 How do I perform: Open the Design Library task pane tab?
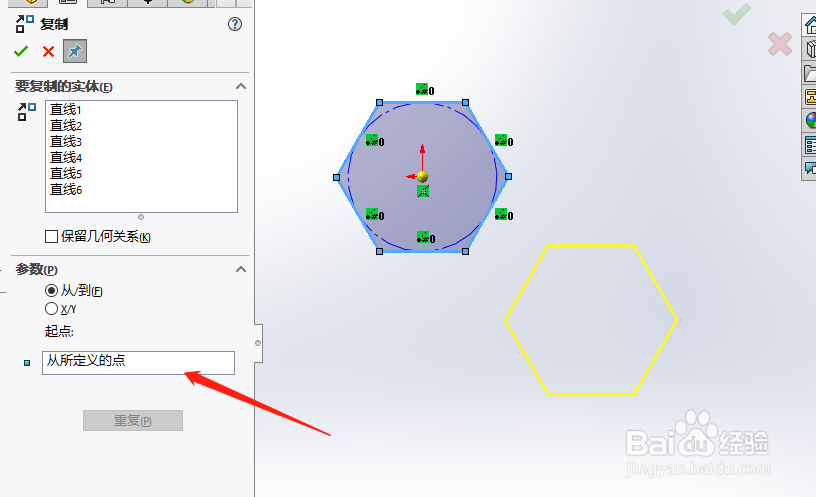point(810,49)
